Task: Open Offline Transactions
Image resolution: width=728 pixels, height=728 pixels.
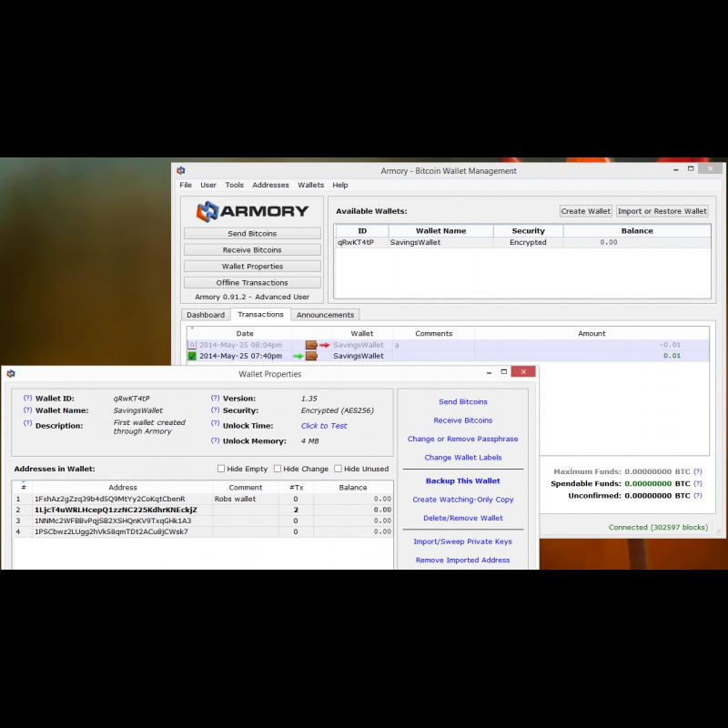Action: (x=252, y=282)
